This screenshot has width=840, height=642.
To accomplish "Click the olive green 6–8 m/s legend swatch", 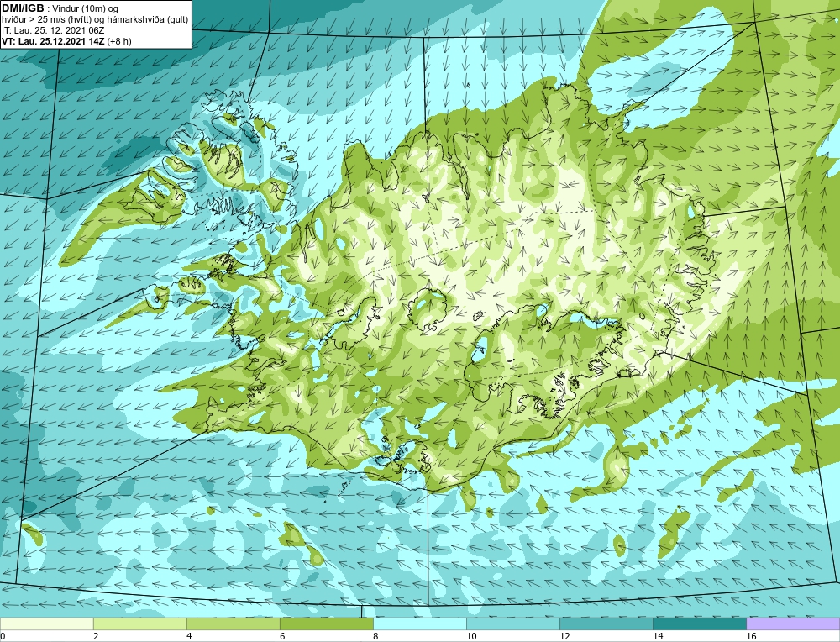I will point(326,624).
